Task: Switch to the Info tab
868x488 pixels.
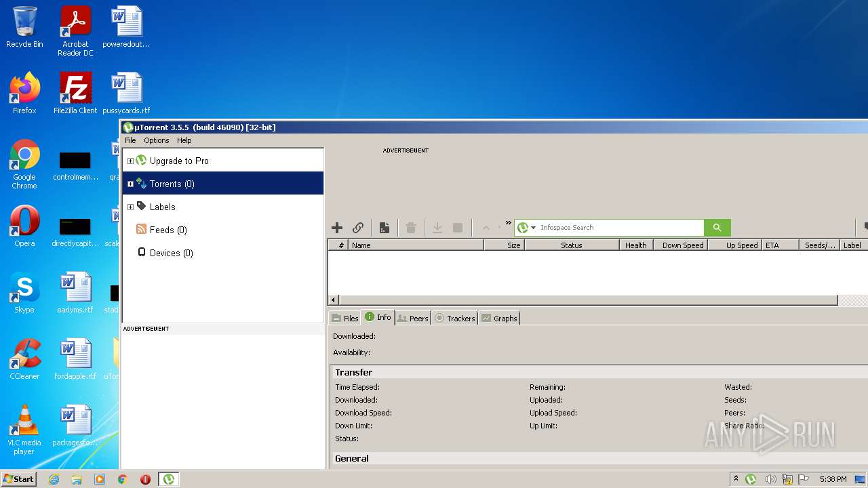Action: coord(378,317)
